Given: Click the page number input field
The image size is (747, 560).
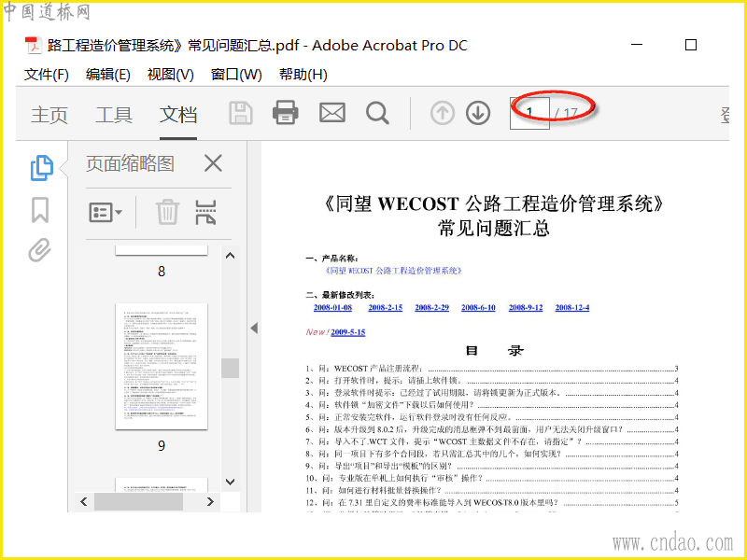Looking at the screenshot, I should (529, 113).
